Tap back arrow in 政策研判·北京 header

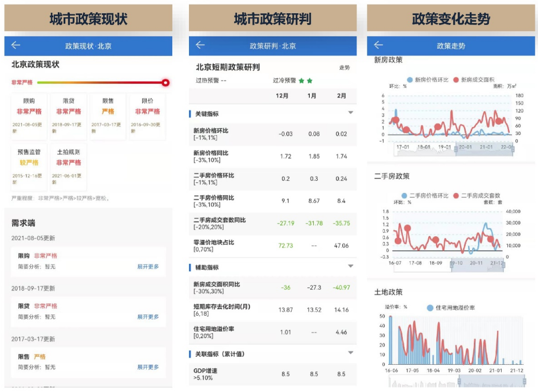[x=201, y=45]
